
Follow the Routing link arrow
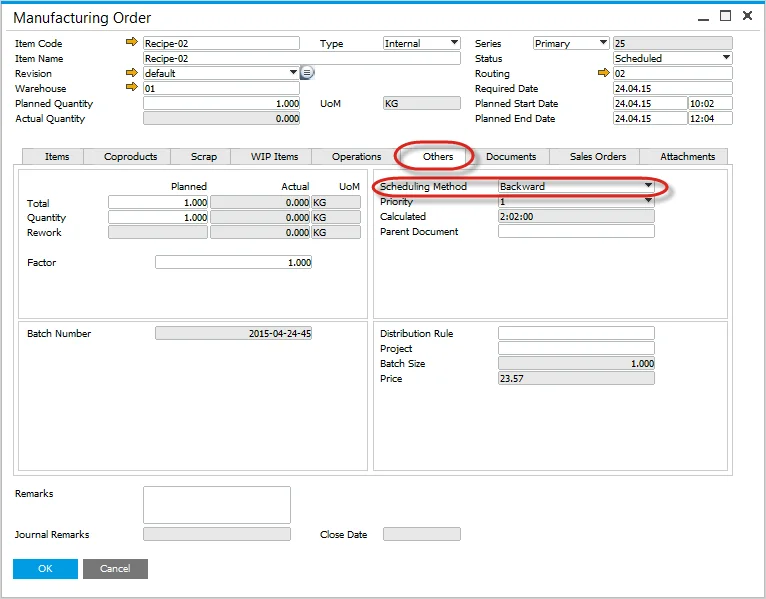click(x=604, y=73)
